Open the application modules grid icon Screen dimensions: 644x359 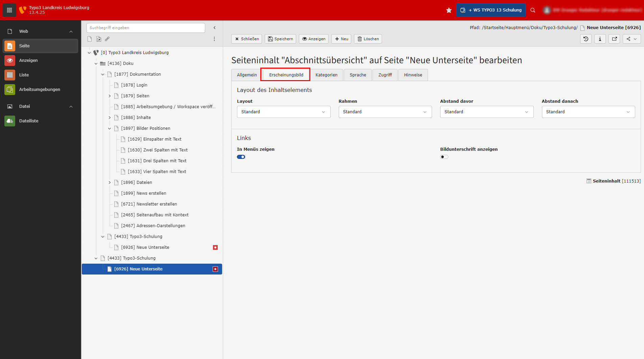9,10
